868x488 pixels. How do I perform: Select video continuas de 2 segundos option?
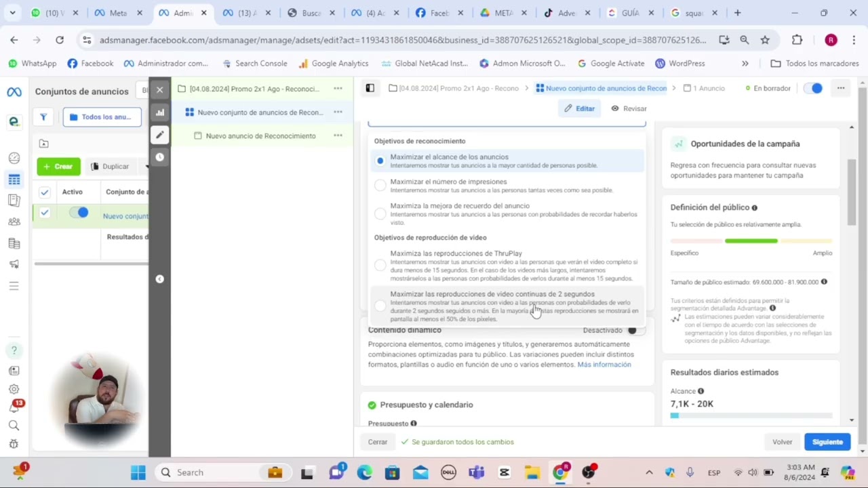(x=506, y=306)
